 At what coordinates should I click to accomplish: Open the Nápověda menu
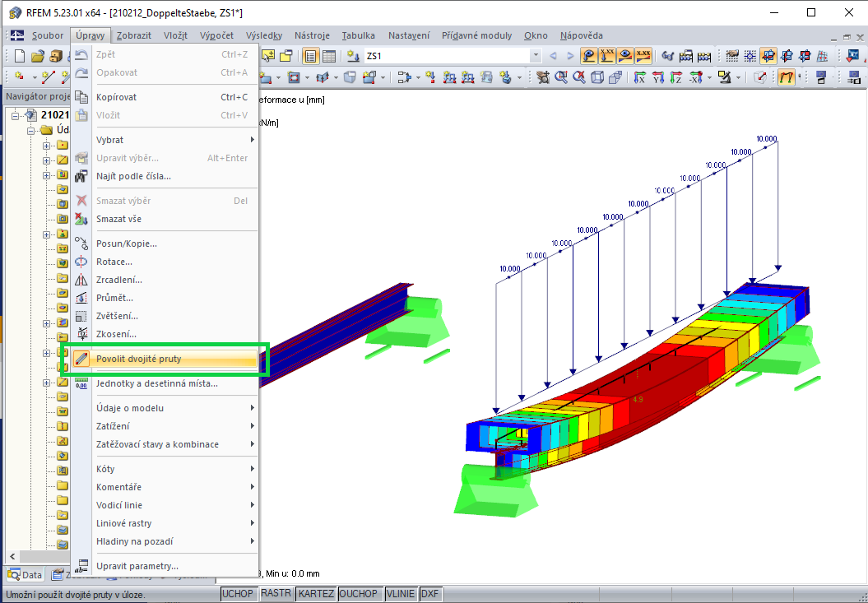pos(581,35)
